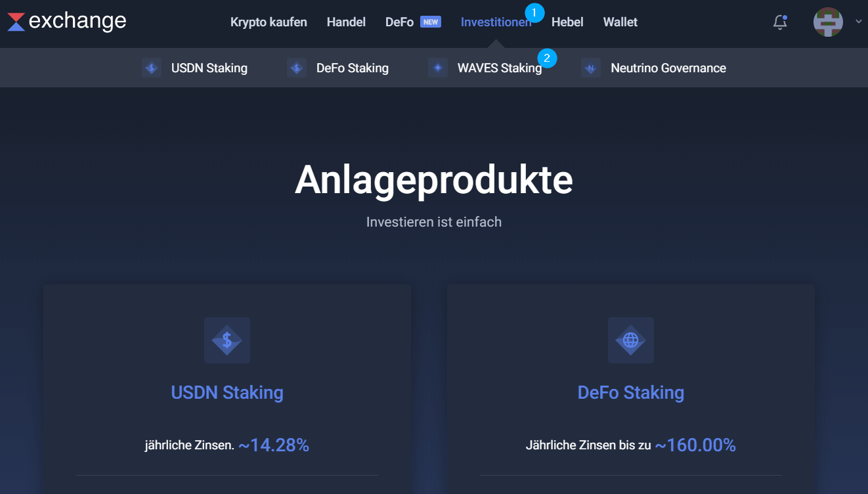This screenshot has height=494, width=868.
Task: Click the user avatar picture
Action: pyautogui.click(x=828, y=22)
